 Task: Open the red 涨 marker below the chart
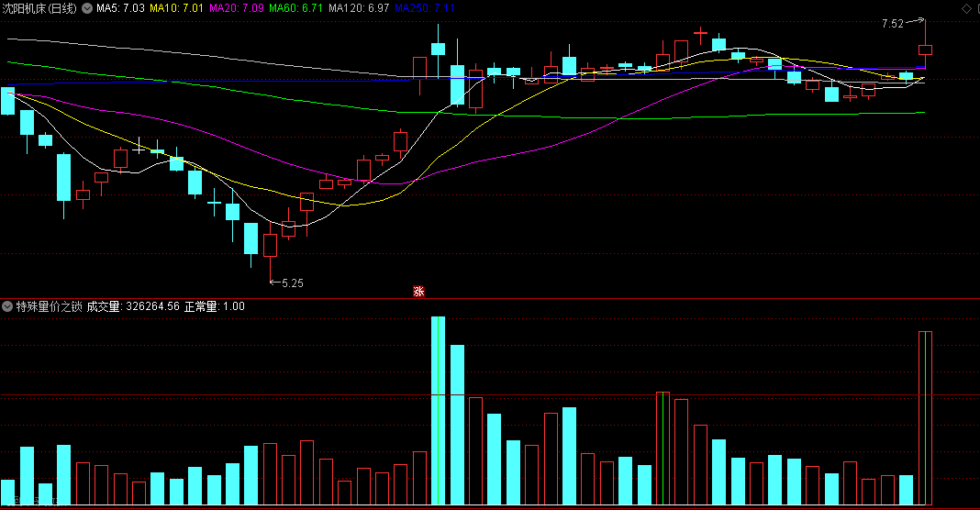click(418, 292)
